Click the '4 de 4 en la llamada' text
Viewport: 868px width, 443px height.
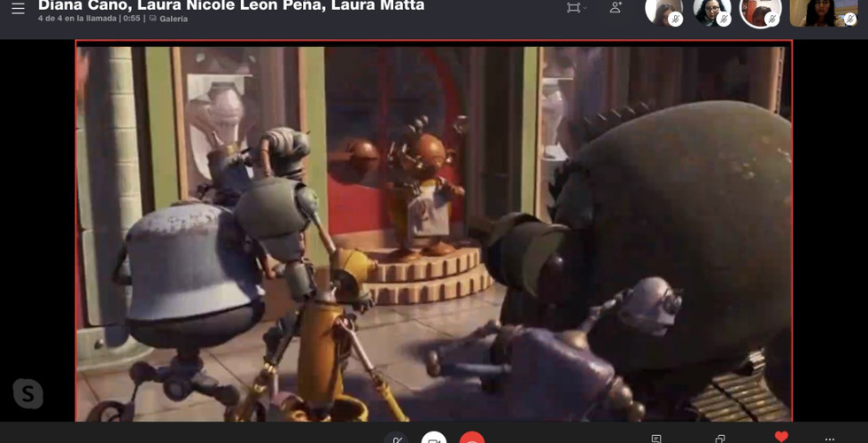(x=78, y=19)
